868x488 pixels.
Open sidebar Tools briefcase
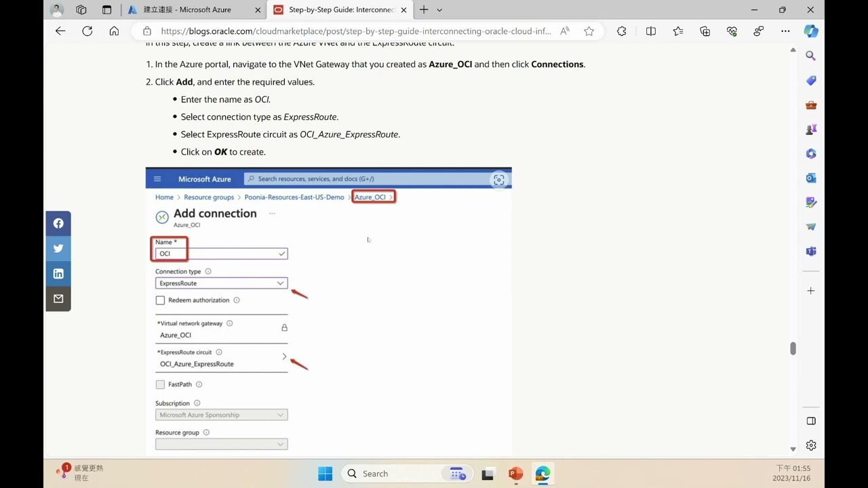(811, 105)
